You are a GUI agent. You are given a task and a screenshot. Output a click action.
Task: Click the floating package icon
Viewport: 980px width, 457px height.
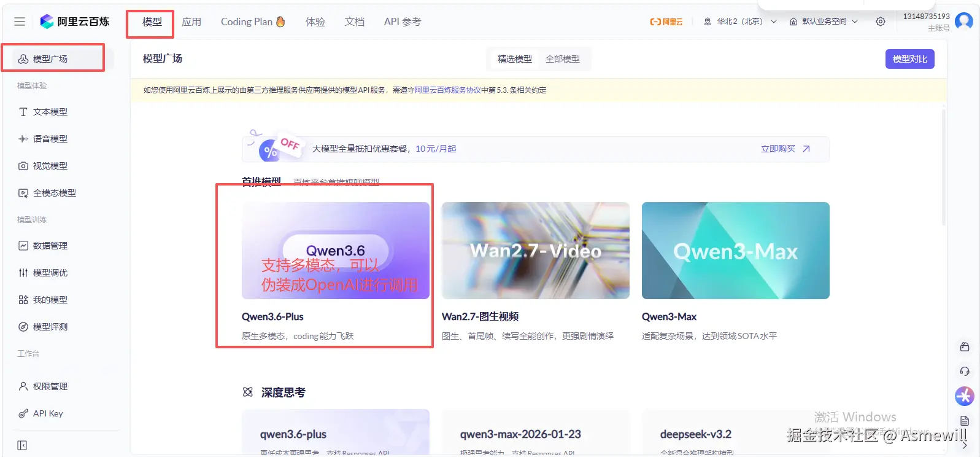965,346
